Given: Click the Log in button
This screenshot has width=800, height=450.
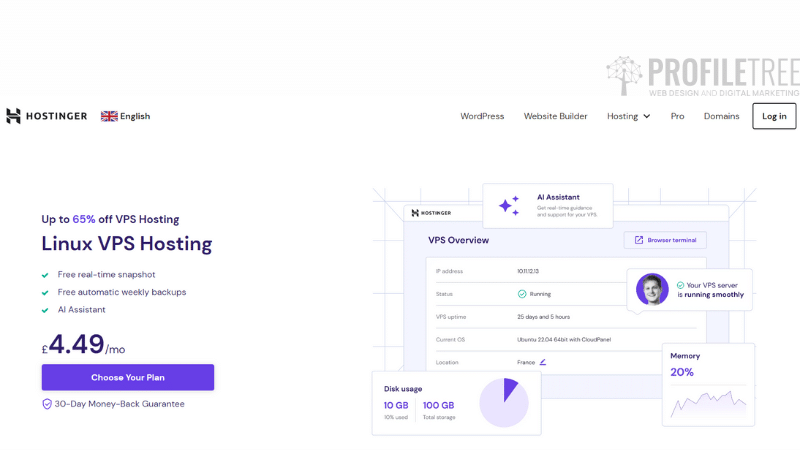Looking at the screenshot, I should (774, 116).
